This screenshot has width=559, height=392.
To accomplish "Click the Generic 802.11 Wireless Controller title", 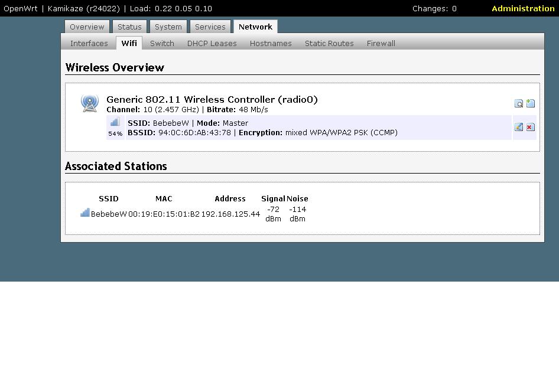I will 212,99.
